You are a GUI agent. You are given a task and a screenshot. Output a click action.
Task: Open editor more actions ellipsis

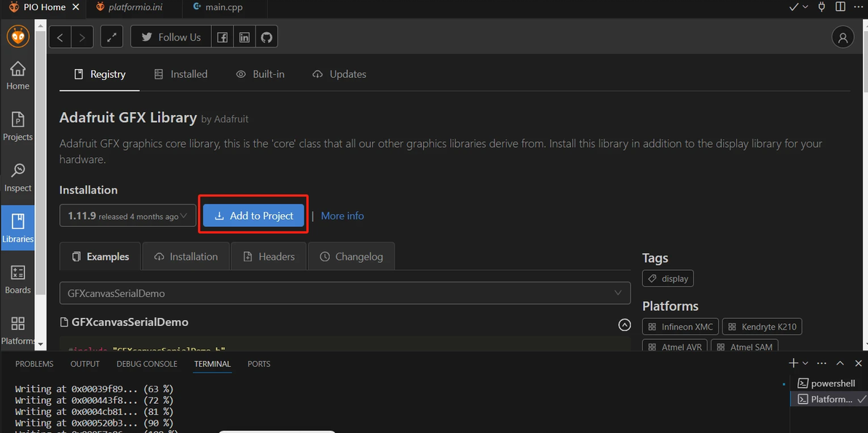(859, 7)
